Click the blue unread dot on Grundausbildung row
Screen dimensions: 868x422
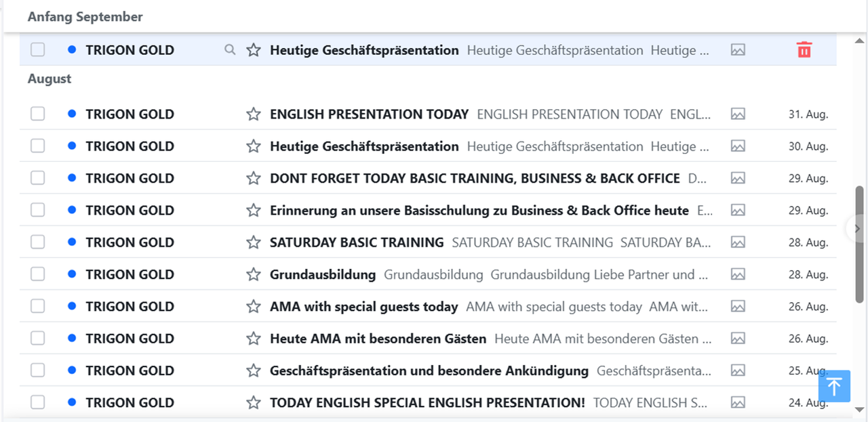point(72,274)
